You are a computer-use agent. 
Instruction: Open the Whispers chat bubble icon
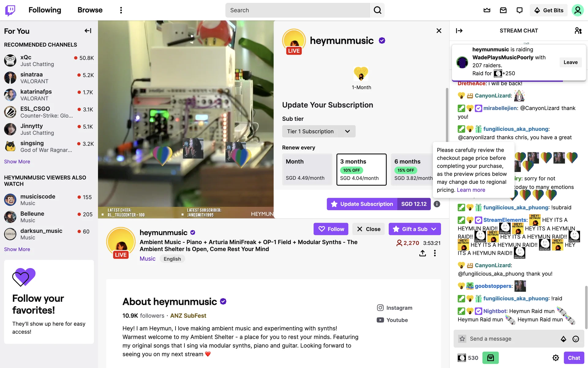tap(519, 10)
